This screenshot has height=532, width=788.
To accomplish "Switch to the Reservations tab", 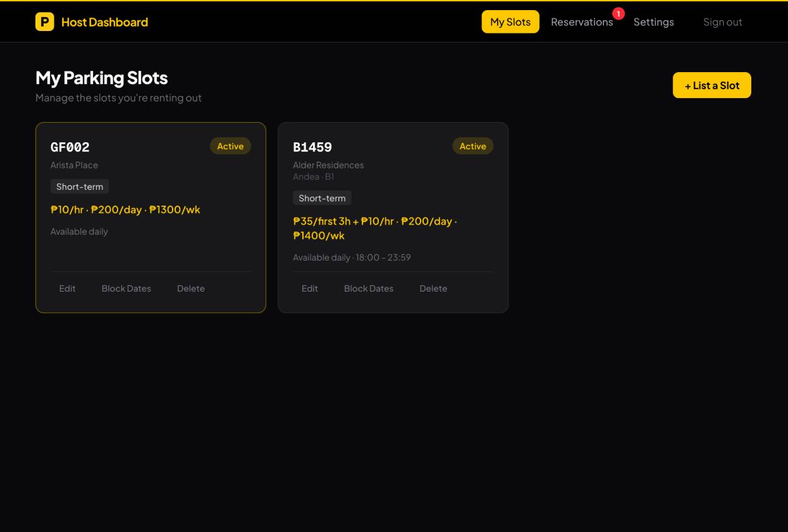I will (x=581, y=22).
